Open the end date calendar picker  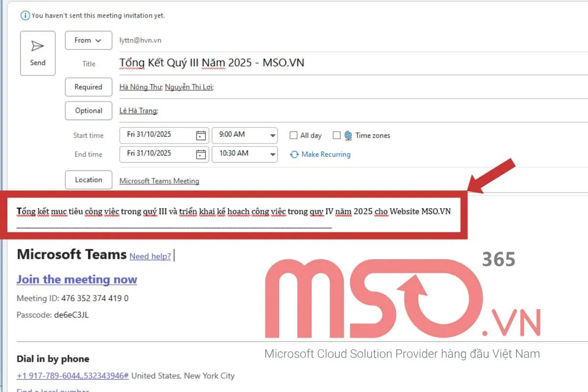point(201,154)
